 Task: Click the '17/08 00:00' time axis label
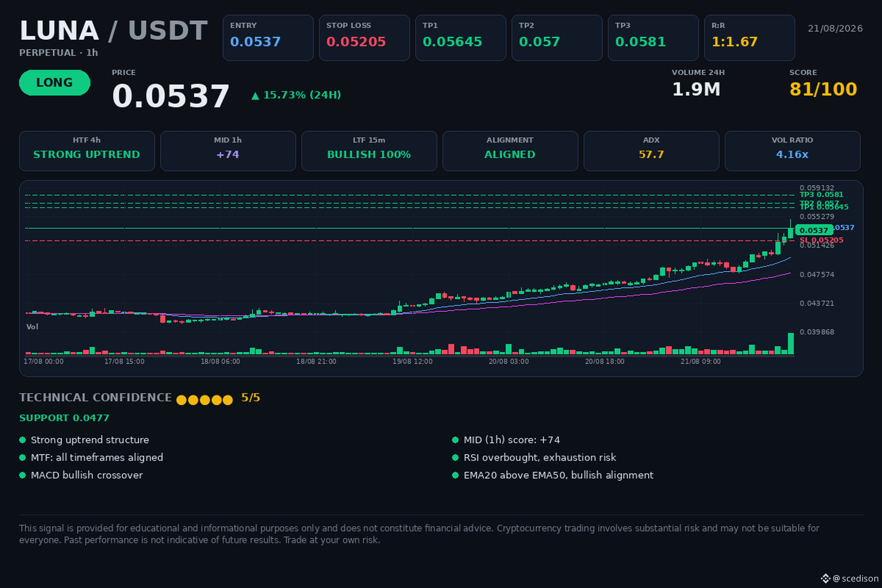43,362
